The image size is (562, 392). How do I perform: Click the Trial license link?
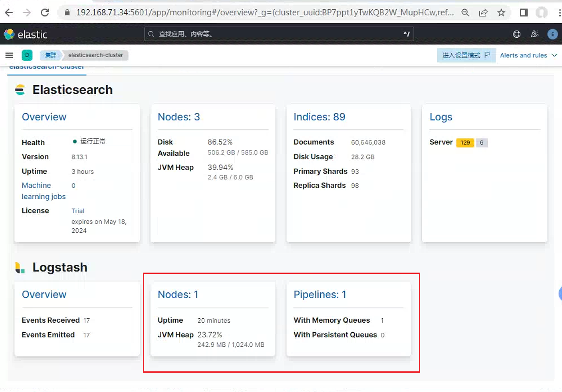click(x=78, y=211)
